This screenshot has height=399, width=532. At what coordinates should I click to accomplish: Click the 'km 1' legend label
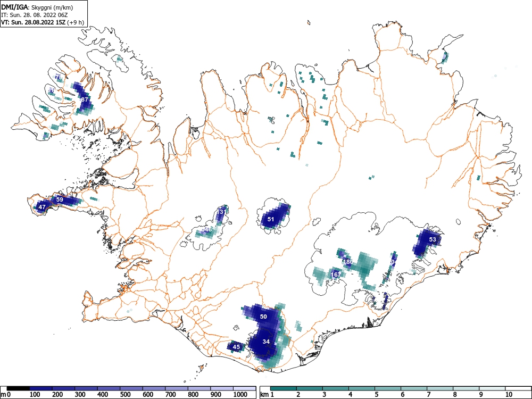pos(267,395)
